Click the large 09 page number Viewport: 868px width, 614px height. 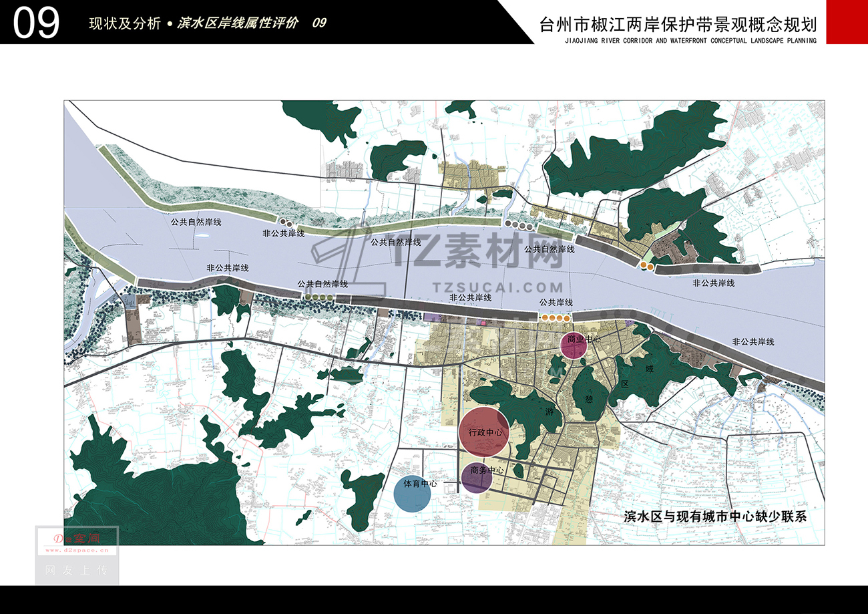pyautogui.click(x=36, y=23)
